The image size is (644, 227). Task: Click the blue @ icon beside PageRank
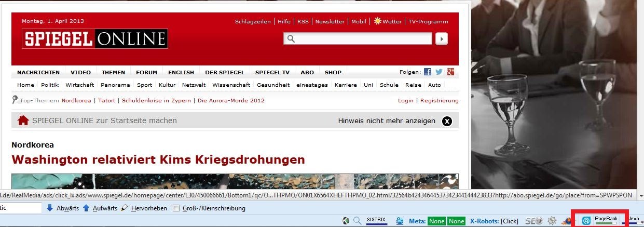pos(586,221)
